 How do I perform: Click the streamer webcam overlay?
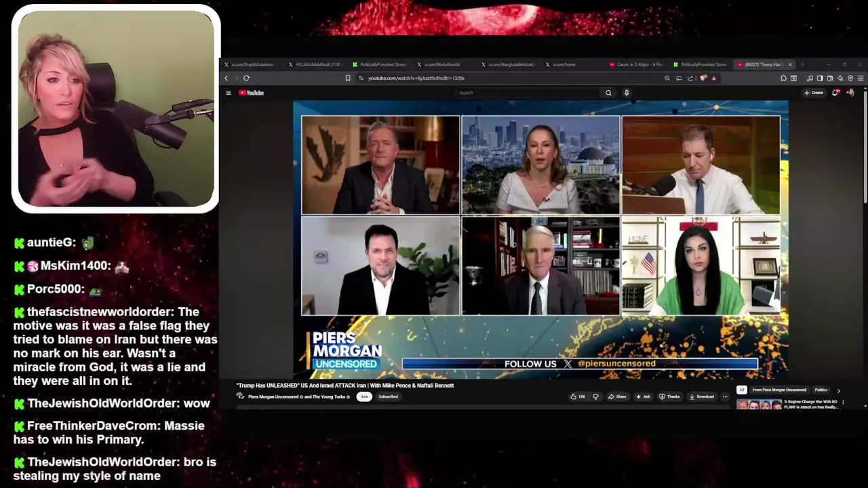pos(115,109)
